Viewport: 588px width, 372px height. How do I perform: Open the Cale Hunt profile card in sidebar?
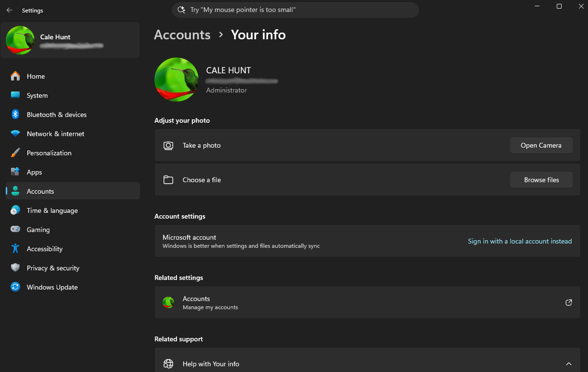click(70, 40)
